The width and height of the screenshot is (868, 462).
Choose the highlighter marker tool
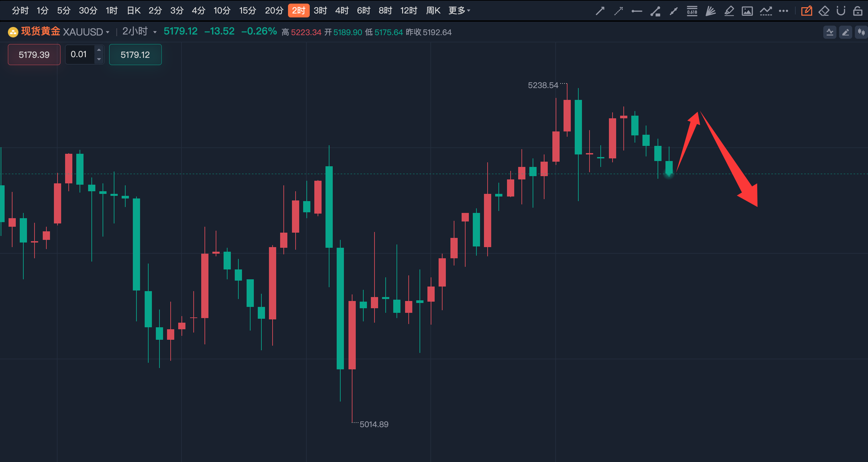coord(729,11)
